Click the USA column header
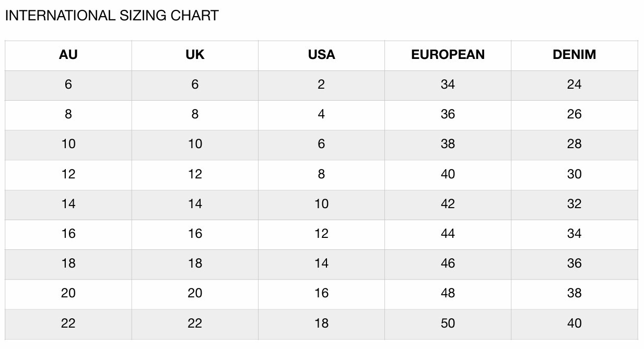This screenshot has width=644, height=349. pyautogui.click(x=321, y=55)
